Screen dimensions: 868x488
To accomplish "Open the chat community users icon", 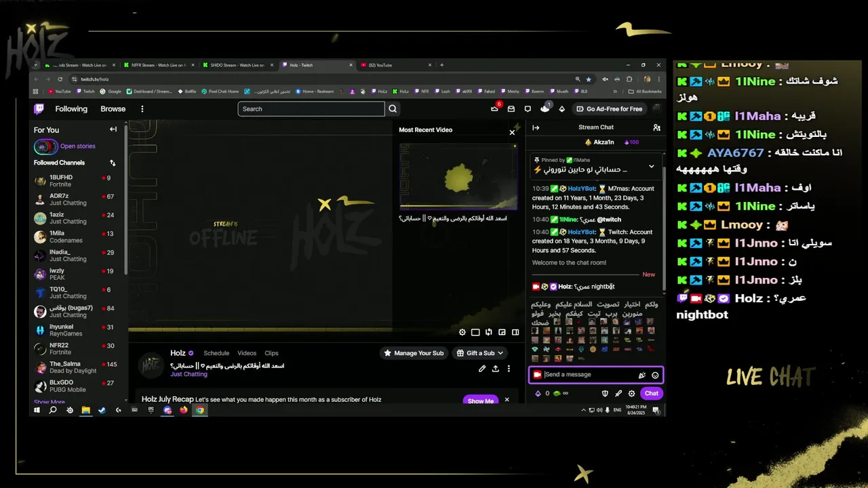I will point(656,127).
